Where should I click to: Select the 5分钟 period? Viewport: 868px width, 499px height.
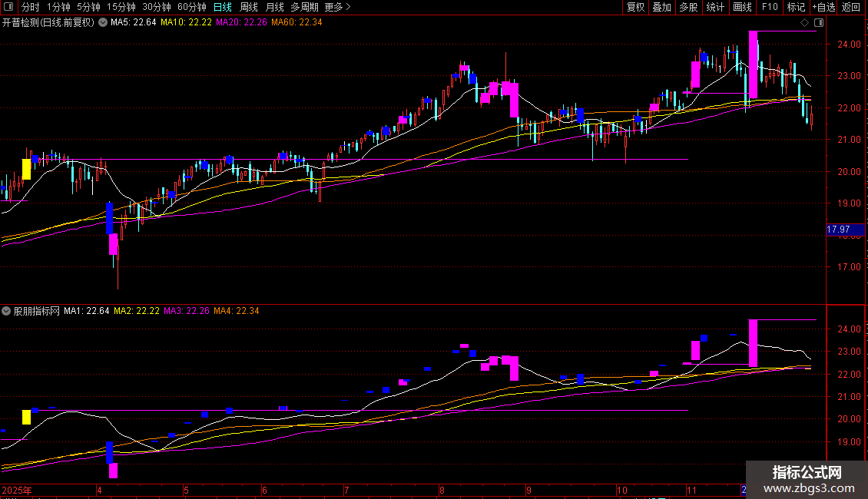pyautogui.click(x=88, y=7)
